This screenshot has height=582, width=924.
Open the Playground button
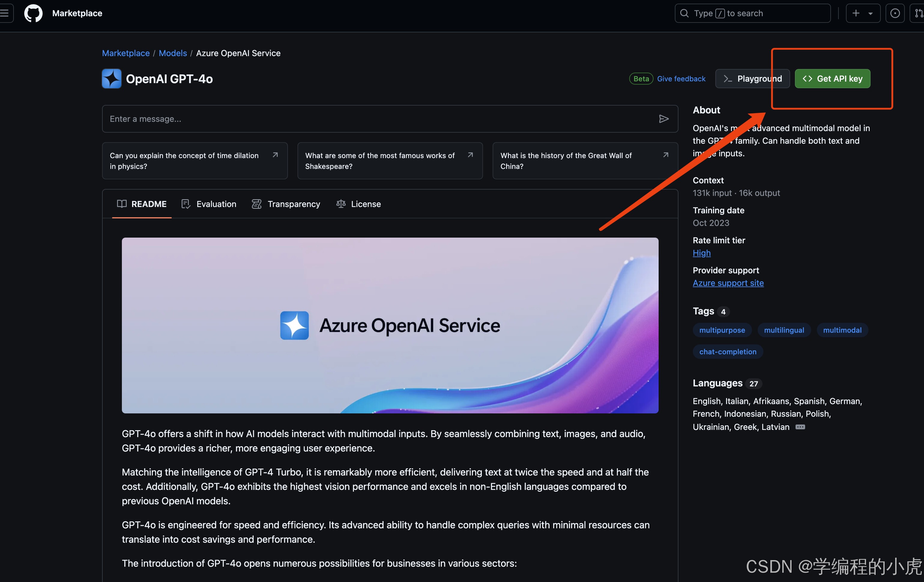point(753,79)
